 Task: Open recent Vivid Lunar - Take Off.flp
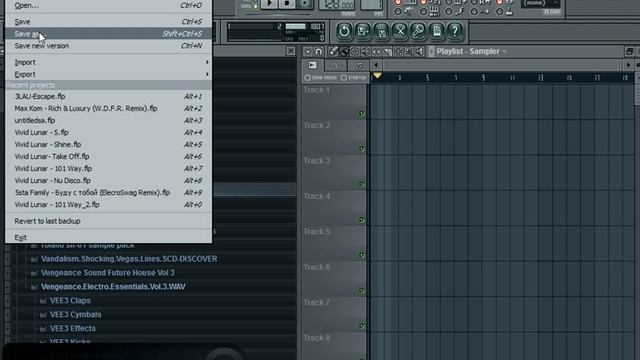coord(109,156)
